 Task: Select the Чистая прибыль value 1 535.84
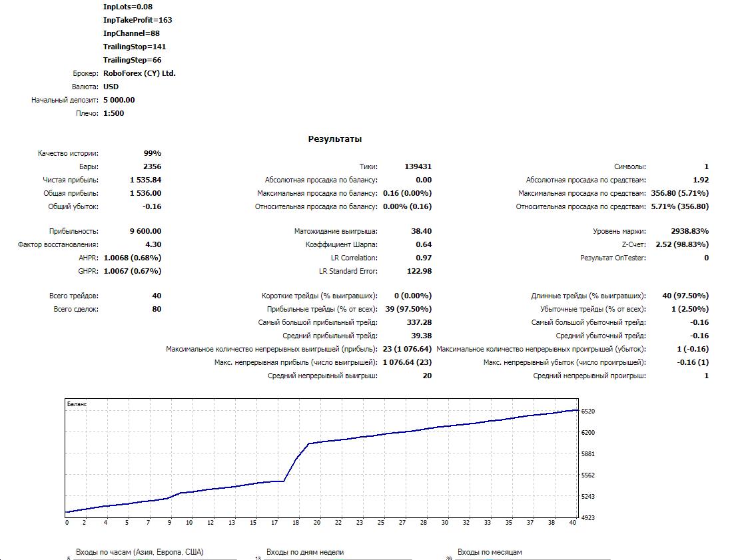[x=145, y=180]
